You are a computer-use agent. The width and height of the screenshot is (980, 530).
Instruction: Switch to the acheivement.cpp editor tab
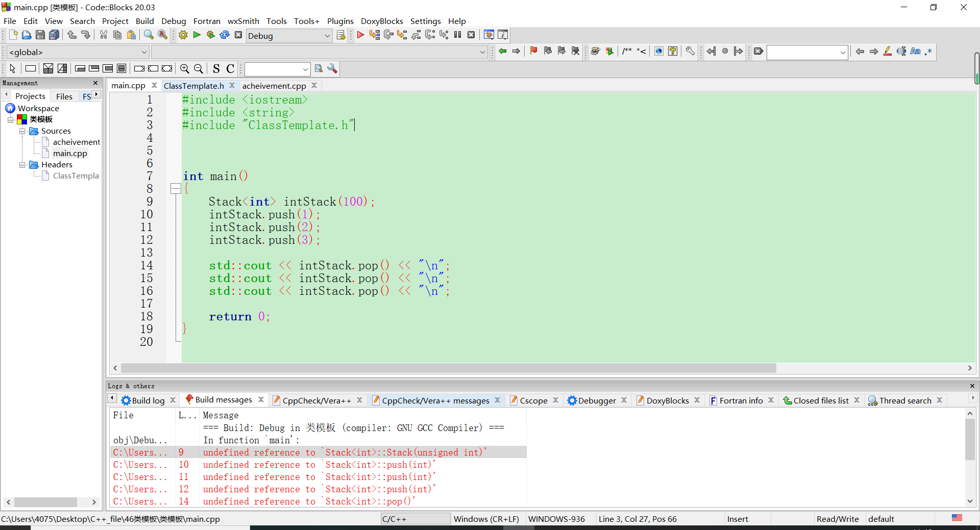tap(274, 86)
